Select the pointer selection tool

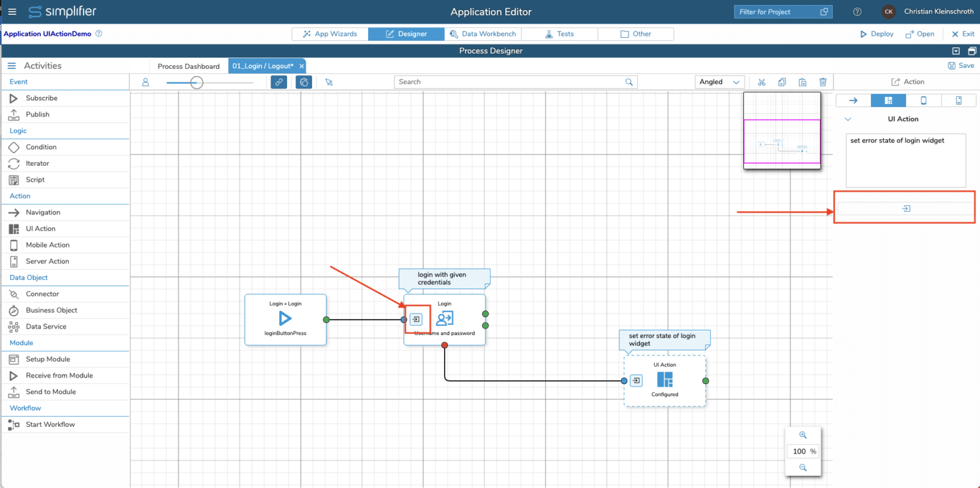pyautogui.click(x=329, y=82)
